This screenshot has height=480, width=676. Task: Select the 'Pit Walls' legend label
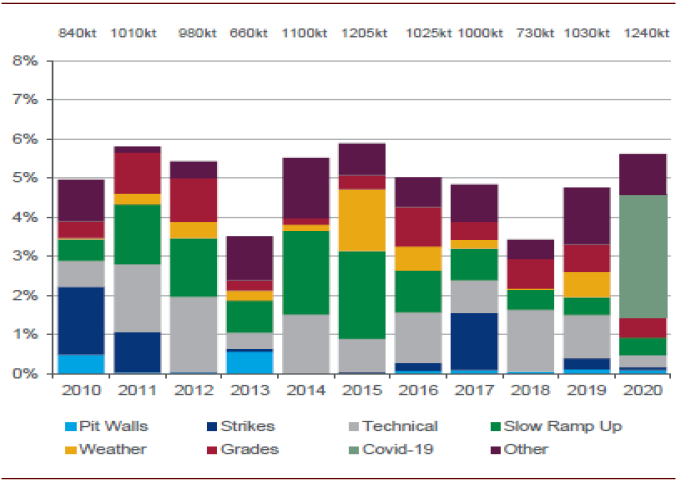(114, 427)
